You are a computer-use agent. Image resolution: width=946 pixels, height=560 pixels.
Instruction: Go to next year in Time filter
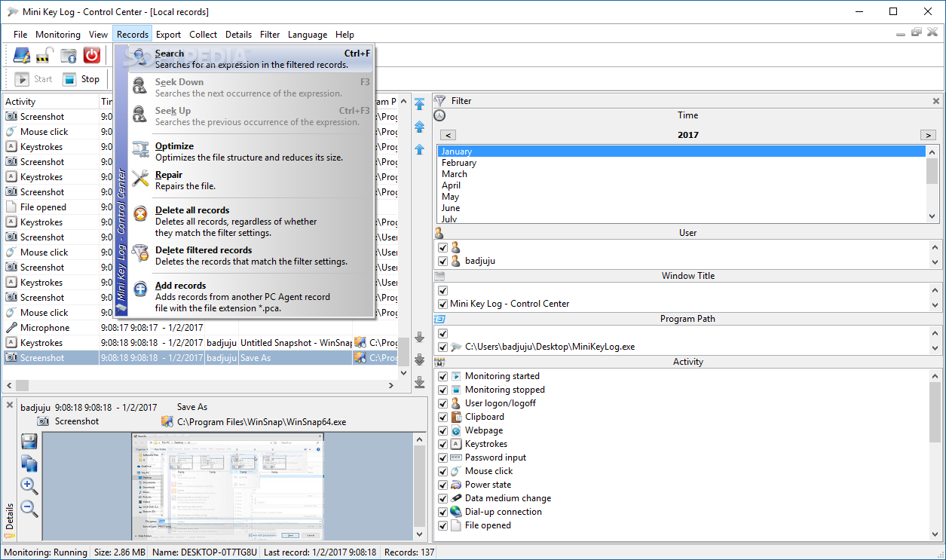928,135
